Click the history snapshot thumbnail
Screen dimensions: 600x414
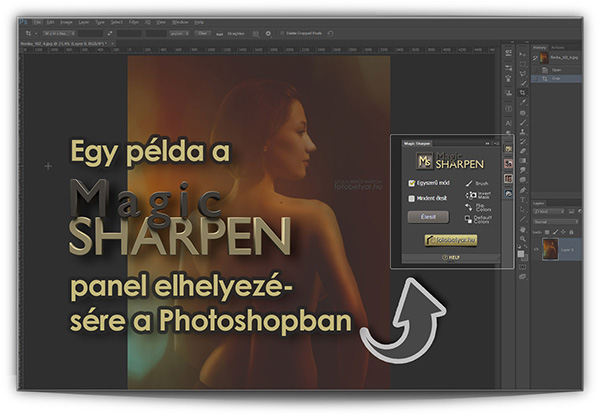pos(544,58)
